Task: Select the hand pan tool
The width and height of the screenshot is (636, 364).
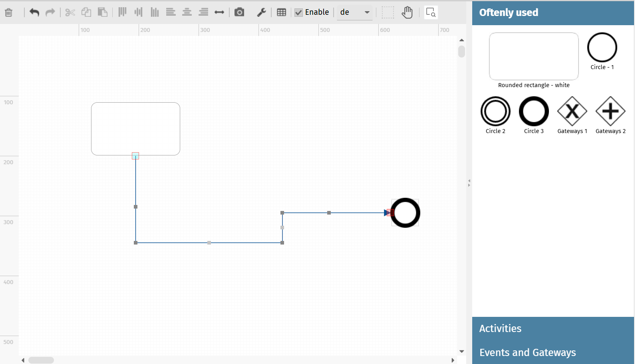Action: 407,12
